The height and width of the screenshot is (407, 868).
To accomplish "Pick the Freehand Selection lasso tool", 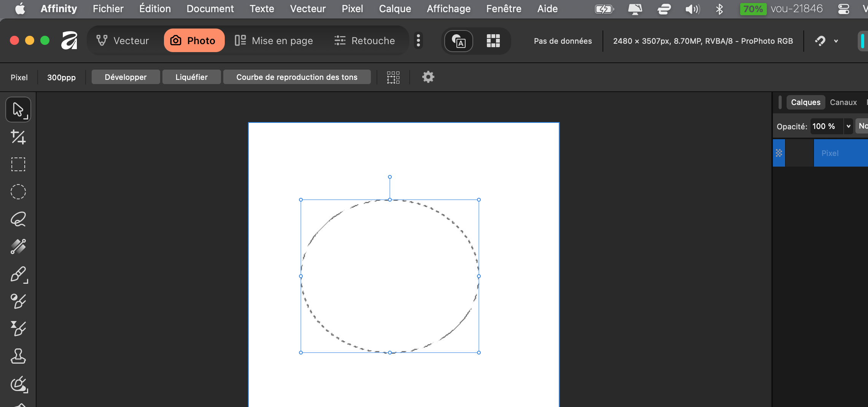I will [x=18, y=219].
